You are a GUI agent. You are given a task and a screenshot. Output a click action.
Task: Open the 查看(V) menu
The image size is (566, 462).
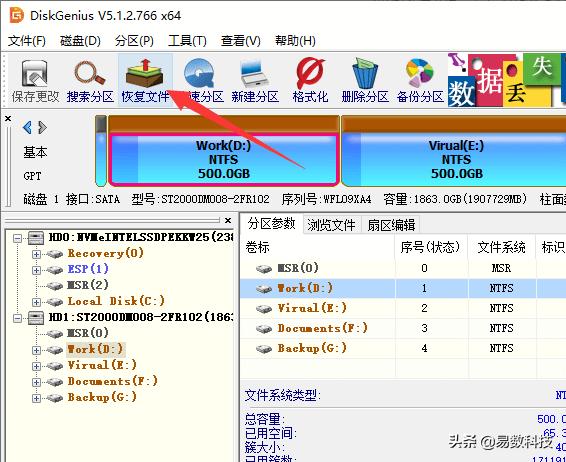tap(240, 40)
